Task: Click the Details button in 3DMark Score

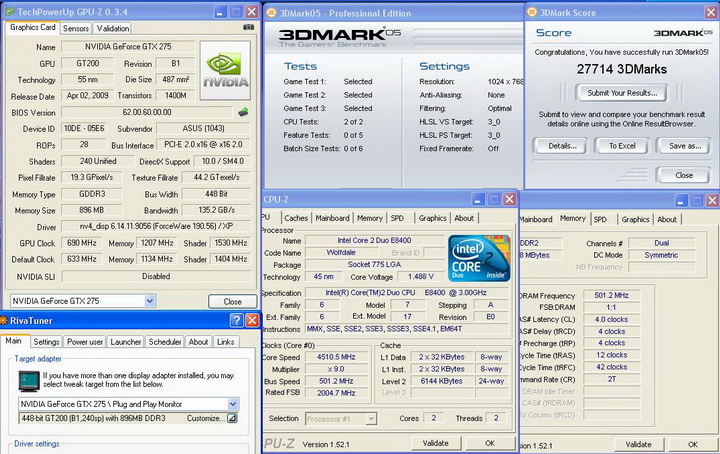Action: pos(562,146)
